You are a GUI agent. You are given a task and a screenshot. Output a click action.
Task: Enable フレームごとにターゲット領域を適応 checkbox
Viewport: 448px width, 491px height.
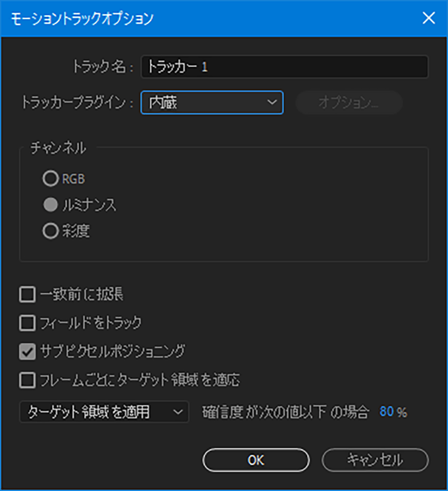(27, 380)
